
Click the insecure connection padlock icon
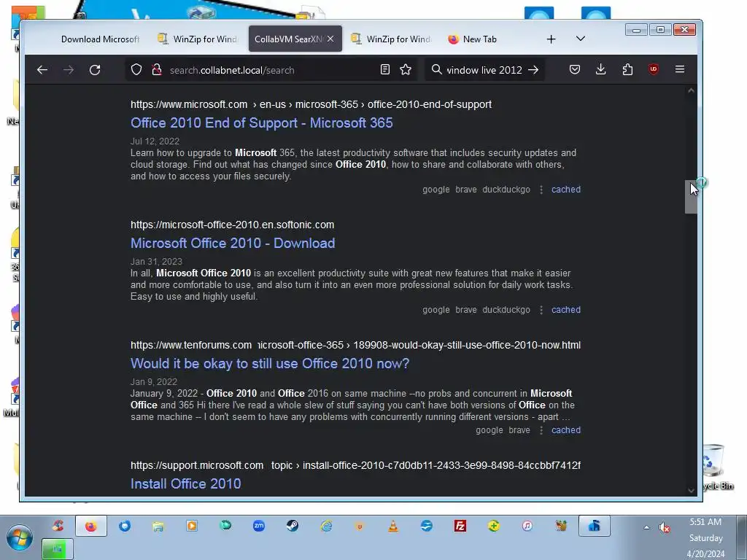point(156,69)
